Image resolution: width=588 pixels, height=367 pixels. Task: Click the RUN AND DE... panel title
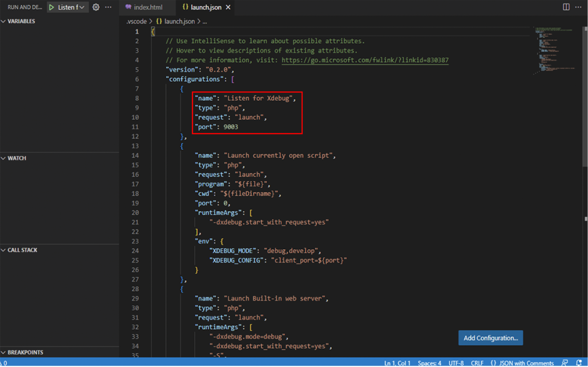tap(25, 7)
